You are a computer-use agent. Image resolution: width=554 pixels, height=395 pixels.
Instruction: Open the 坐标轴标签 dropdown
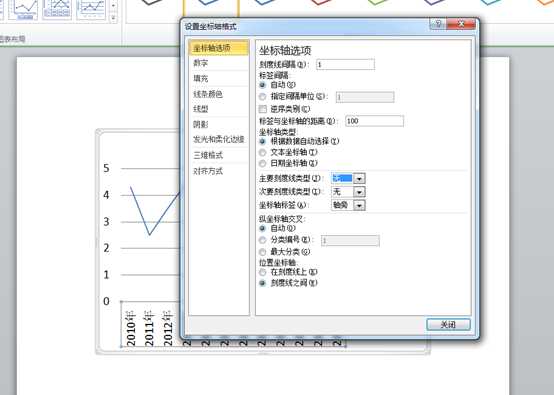(x=359, y=205)
